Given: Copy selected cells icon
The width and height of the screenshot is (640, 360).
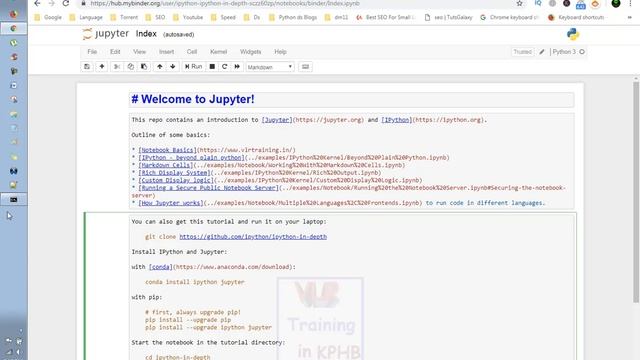Looking at the screenshot, I should pyautogui.click(x=131, y=67).
